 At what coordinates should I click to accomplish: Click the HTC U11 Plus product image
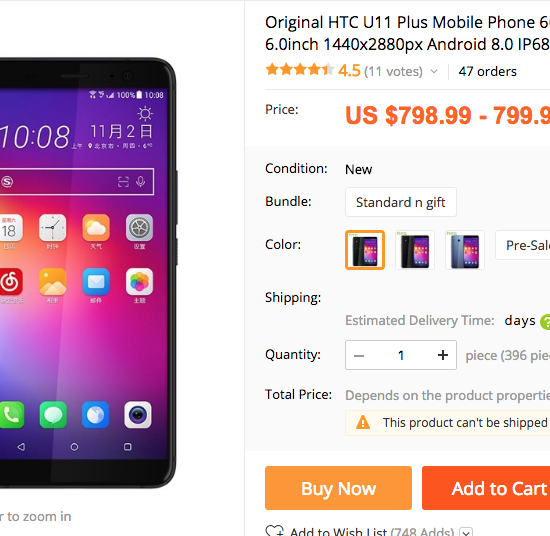[x=88, y=273]
